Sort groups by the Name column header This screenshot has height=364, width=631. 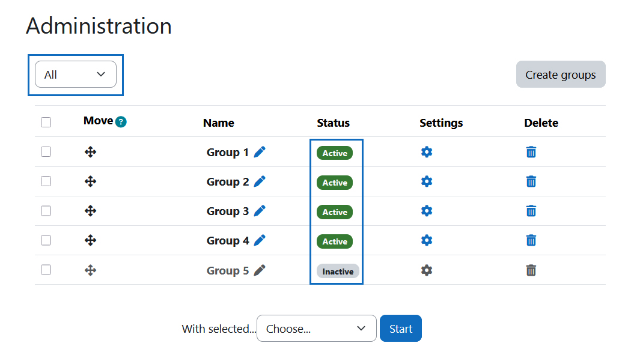218,123
